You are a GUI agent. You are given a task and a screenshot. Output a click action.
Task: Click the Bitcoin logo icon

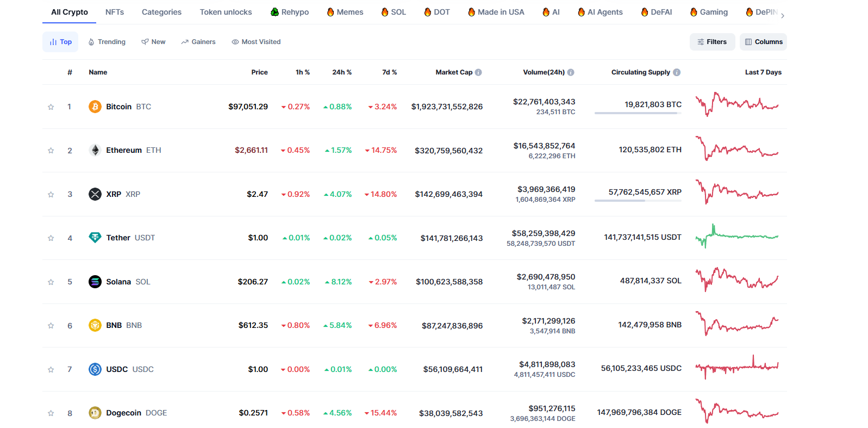coord(95,107)
